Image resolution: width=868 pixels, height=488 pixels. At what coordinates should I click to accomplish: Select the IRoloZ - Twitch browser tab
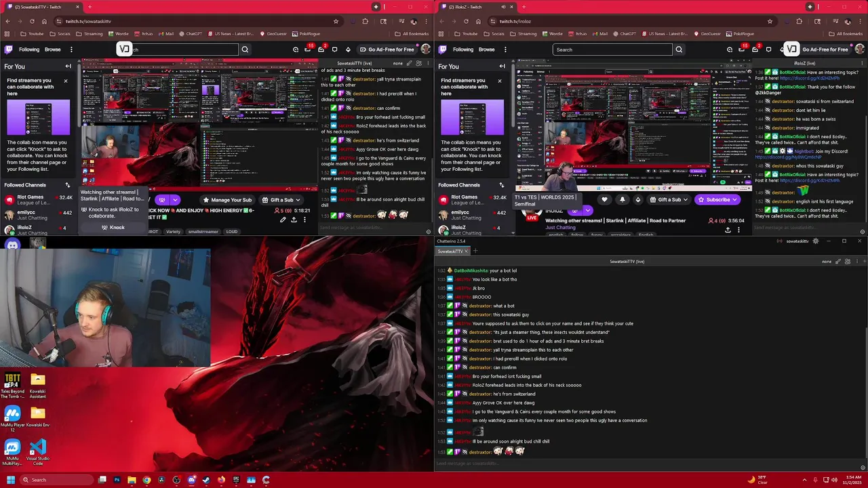[474, 7]
